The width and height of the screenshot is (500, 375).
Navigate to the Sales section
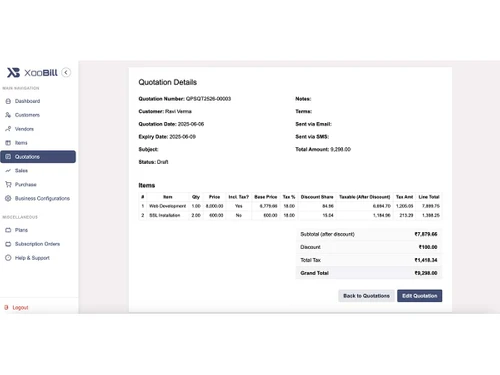[x=21, y=170]
